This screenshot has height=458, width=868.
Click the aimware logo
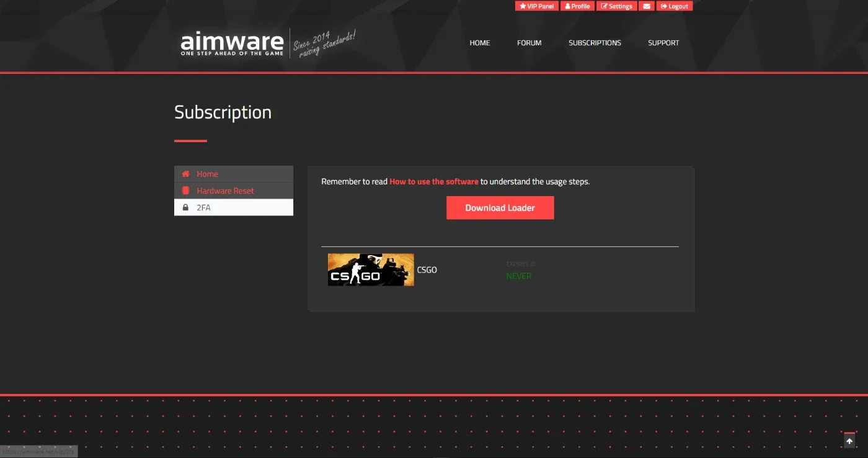click(232, 43)
